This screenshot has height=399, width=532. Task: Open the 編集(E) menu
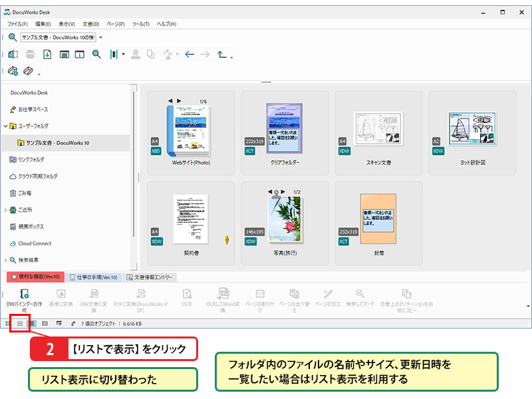[43, 24]
